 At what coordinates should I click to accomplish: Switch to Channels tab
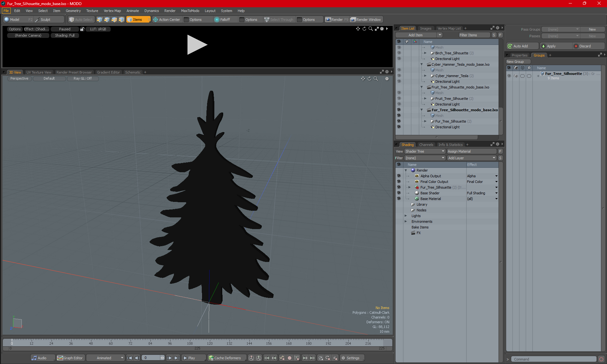[x=426, y=145]
